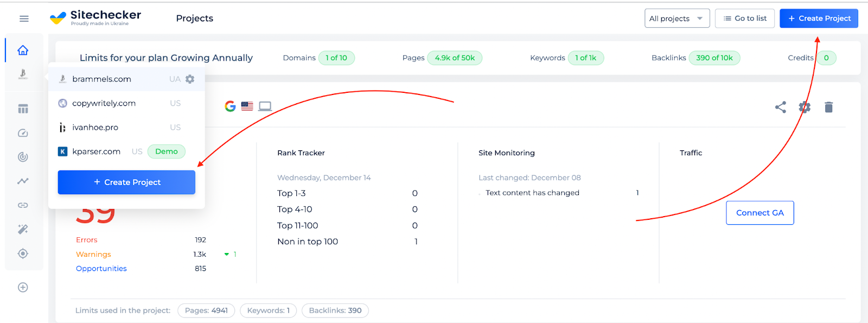Viewport: 868px width, 323px height.
Task: Click the Demo badge
Action: pyautogui.click(x=167, y=151)
